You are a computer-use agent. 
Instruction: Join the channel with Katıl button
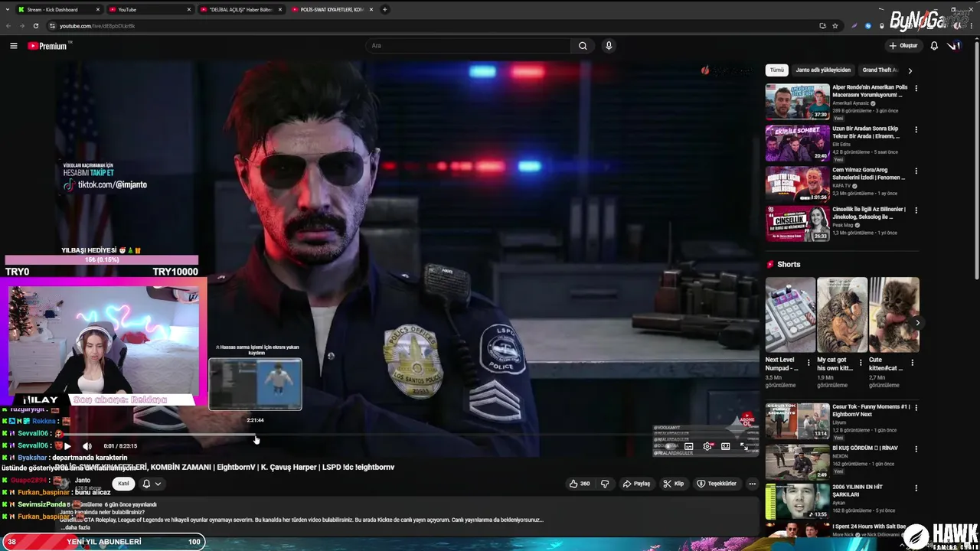click(x=123, y=484)
